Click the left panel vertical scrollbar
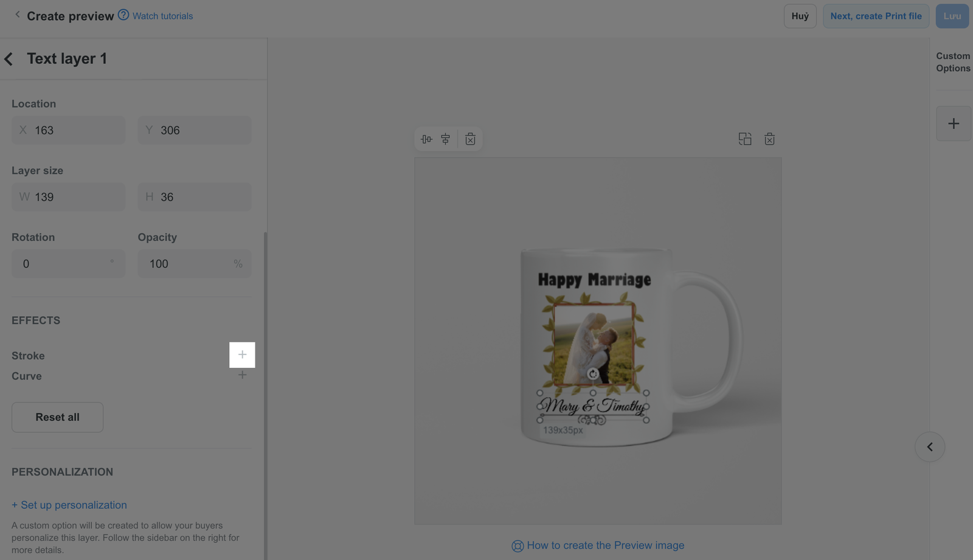The height and width of the screenshot is (560, 973). click(x=265, y=395)
